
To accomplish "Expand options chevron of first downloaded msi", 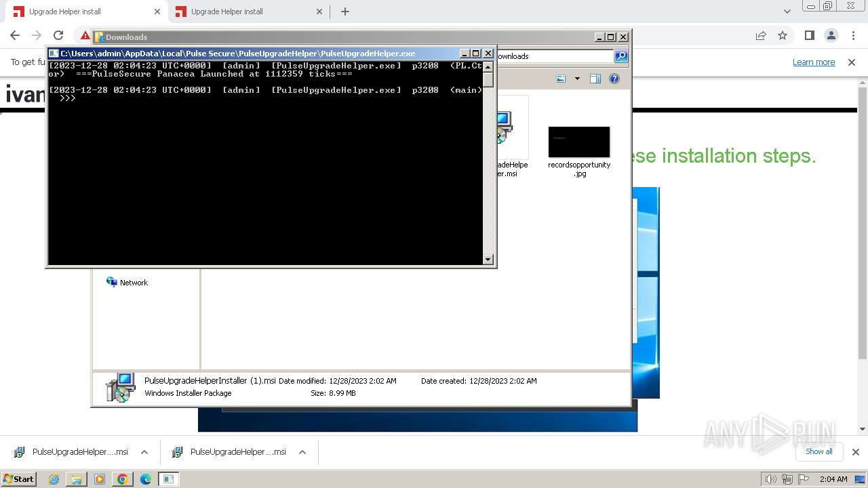I will click(144, 452).
